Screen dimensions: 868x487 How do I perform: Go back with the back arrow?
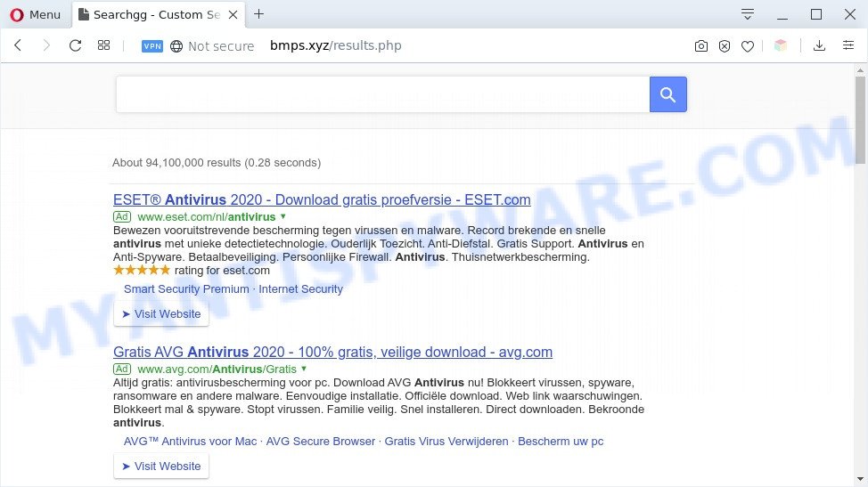click(x=18, y=45)
